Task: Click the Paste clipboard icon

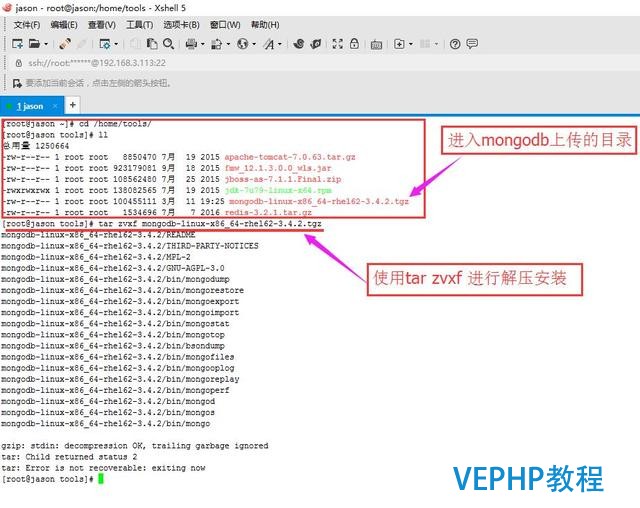Action: pyautogui.click(x=152, y=44)
